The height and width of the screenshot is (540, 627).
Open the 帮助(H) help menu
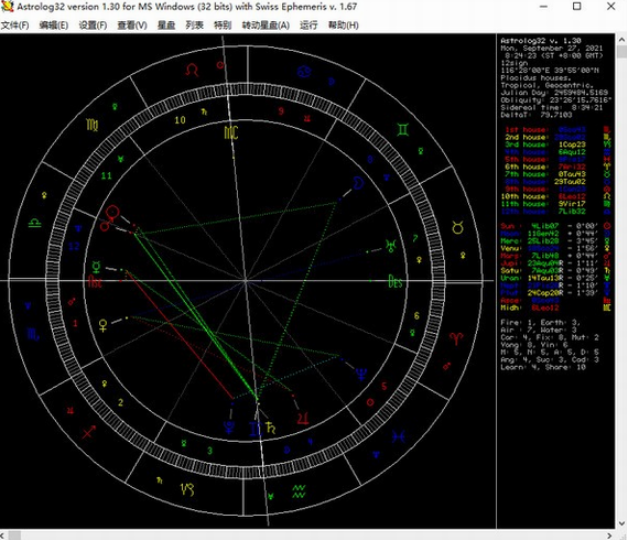point(343,24)
